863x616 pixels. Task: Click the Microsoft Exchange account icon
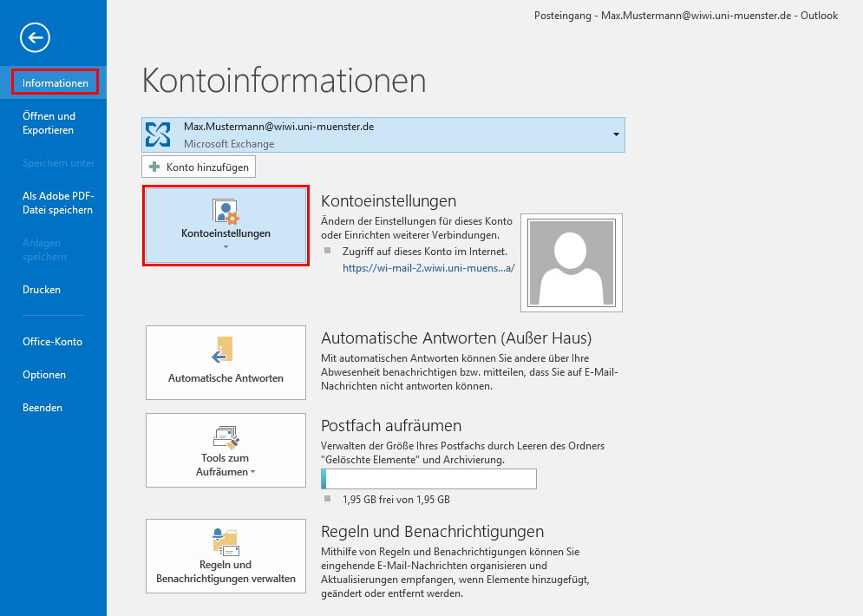pyautogui.click(x=158, y=134)
